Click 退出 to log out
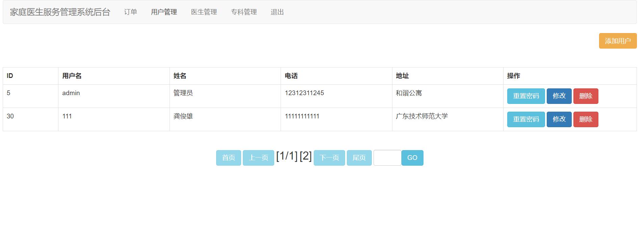The image size is (644, 252). (277, 12)
